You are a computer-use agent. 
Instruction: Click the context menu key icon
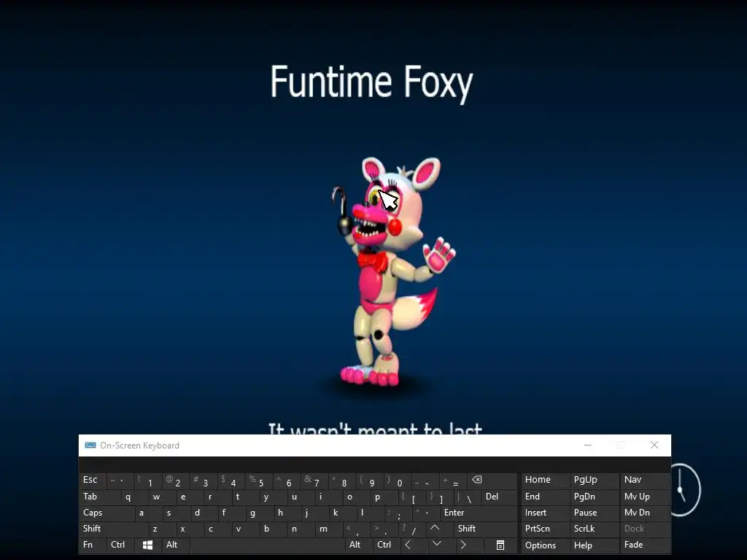[x=500, y=545]
